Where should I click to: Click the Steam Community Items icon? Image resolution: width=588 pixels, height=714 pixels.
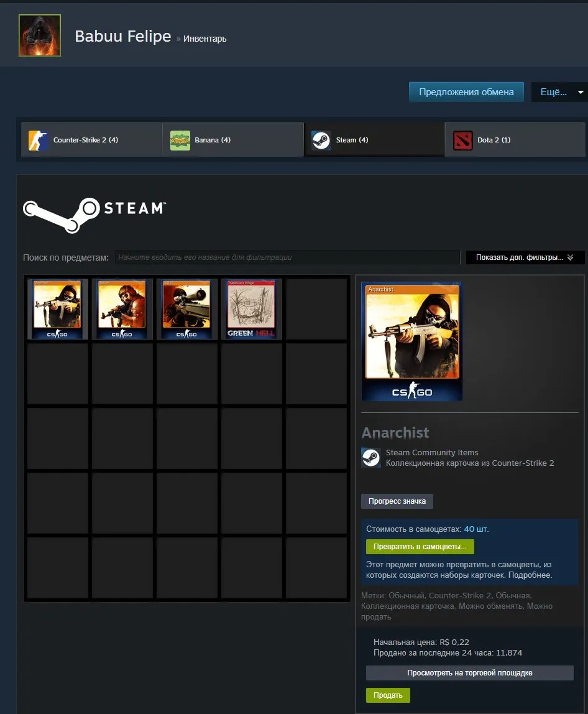coord(371,458)
